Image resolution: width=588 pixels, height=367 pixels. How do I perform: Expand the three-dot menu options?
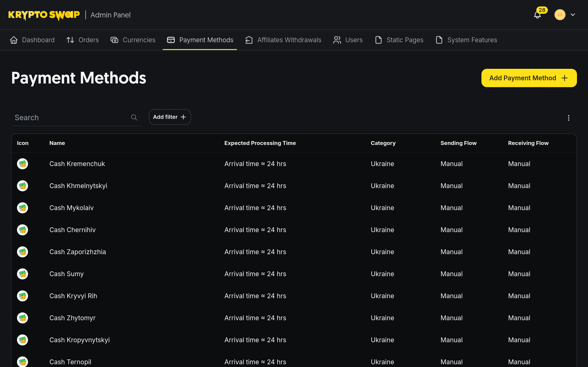coord(569,117)
